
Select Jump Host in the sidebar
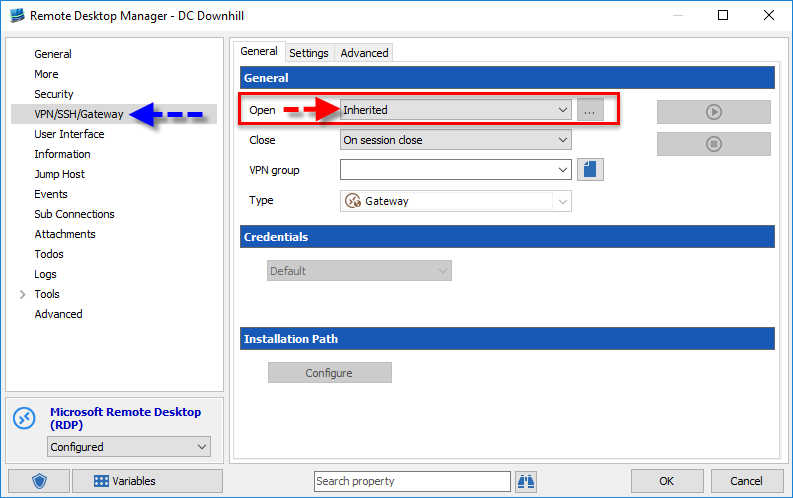(59, 174)
